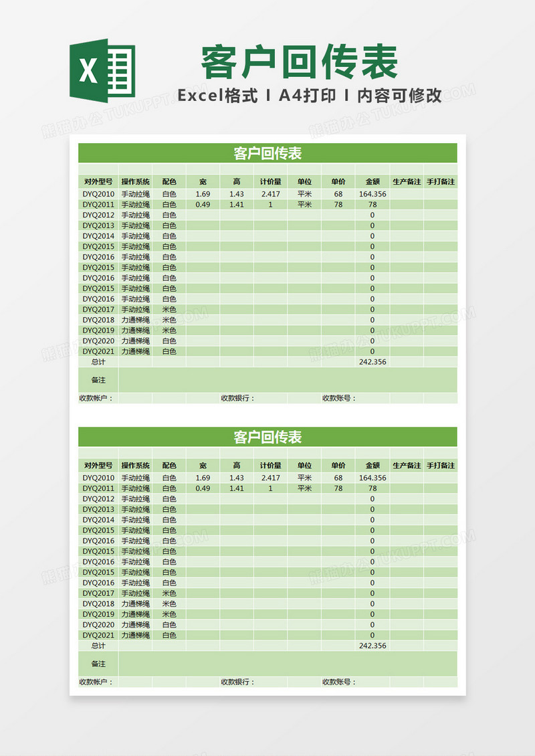Select the upper table's green 客户回传表 banner
535x756 pixels.
(x=267, y=153)
